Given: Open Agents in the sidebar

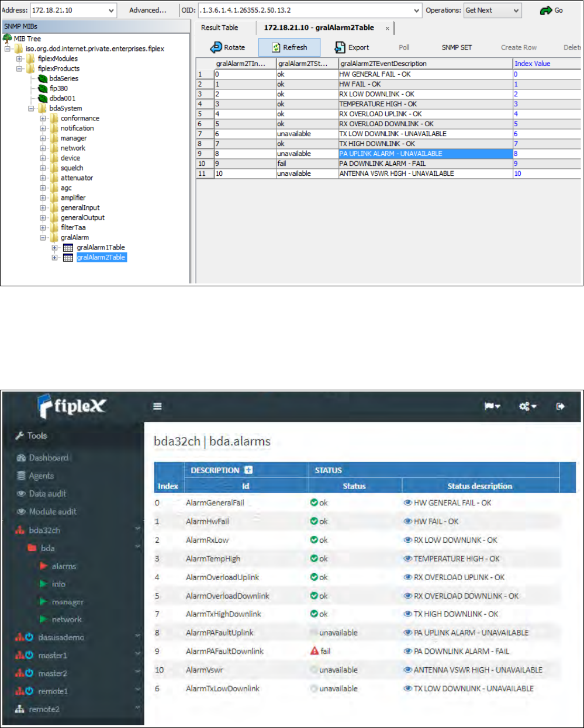Looking at the screenshot, I should click(x=35, y=476).
